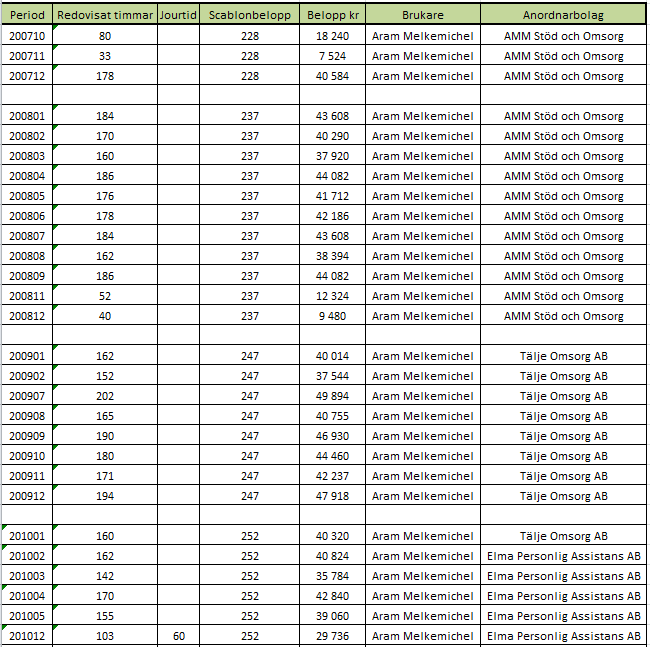Select hours cell 52 in row 200811
Image resolution: width=650 pixels, height=647 pixels.
[x=105, y=296]
